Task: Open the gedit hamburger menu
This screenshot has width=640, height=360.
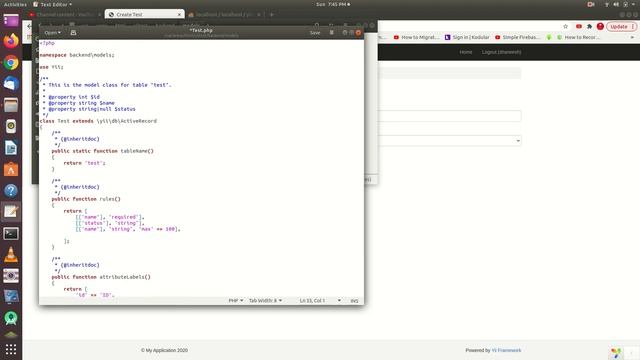Action: 331,33
